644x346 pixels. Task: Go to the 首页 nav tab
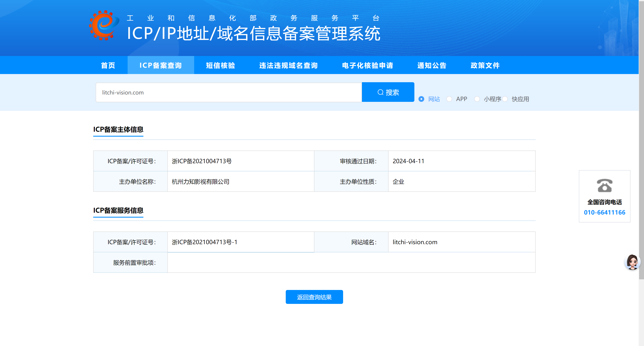(108, 65)
